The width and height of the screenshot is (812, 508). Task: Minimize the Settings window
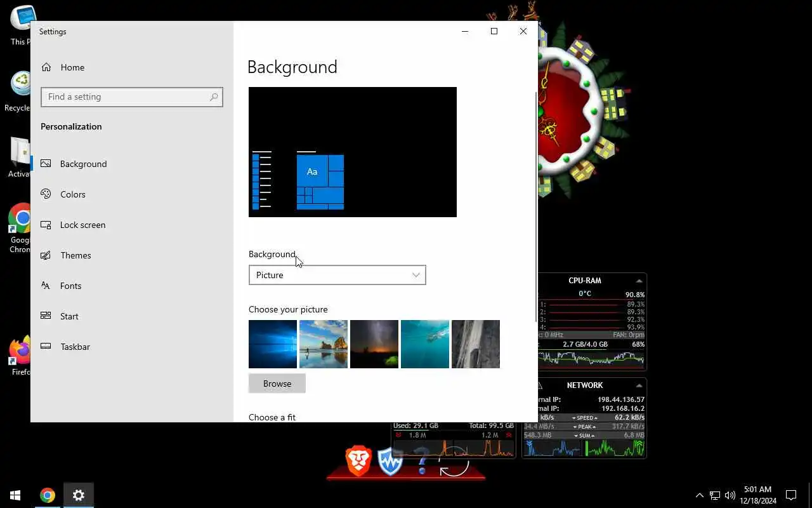point(465,31)
